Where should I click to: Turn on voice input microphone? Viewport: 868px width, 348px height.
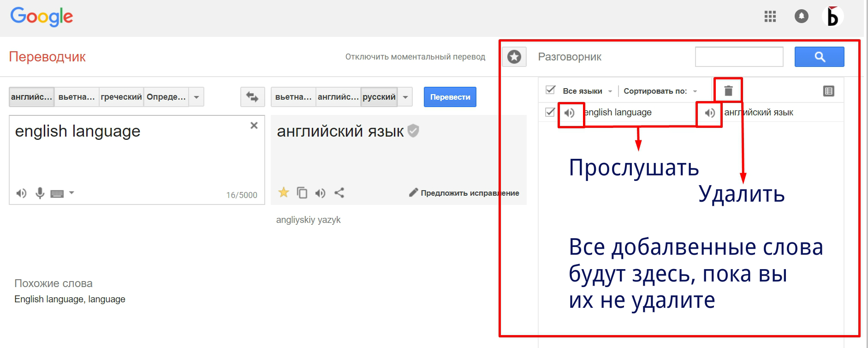[40, 193]
